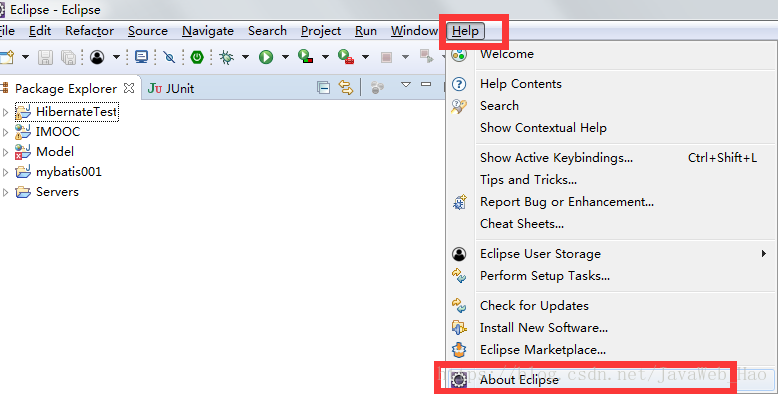Viewport: 778px width, 394px height.
Task: Open the Package Explorer View Menu triangle
Action: click(x=406, y=84)
